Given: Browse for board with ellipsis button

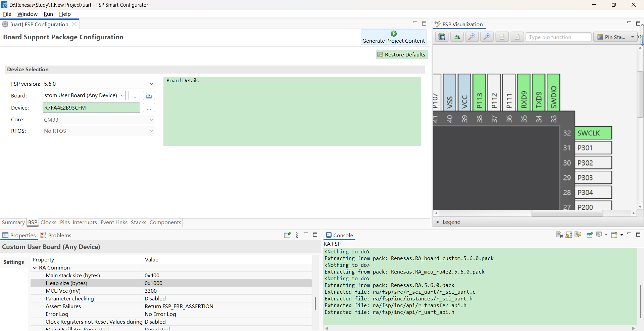Looking at the screenshot, I should click(134, 96).
